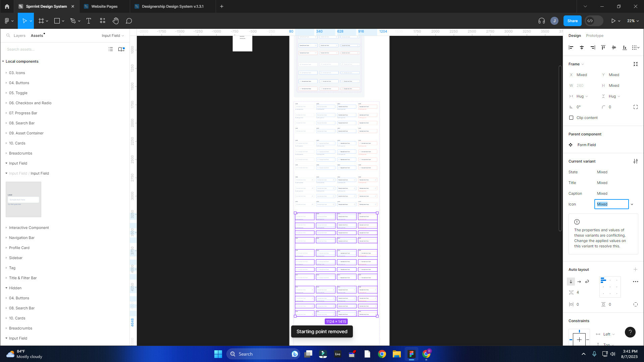
Task: Open distribute spacing options dropdown
Action: pyautogui.click(x=636, y=48)
